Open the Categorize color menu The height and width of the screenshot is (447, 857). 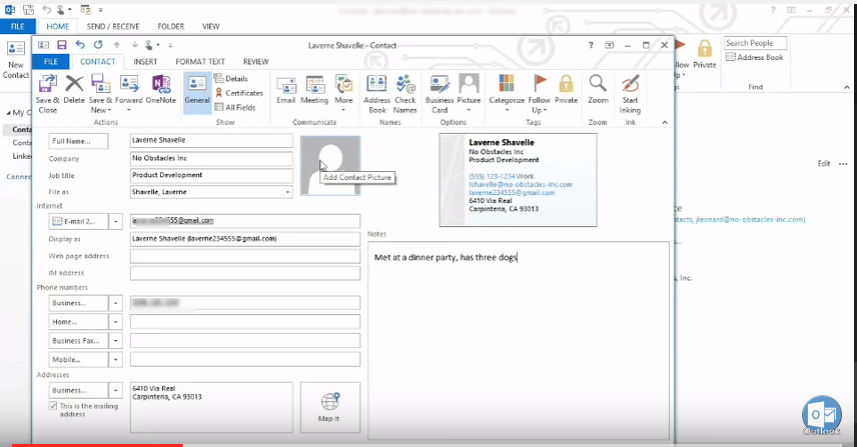pyautogui.click(x=507, y=94)
